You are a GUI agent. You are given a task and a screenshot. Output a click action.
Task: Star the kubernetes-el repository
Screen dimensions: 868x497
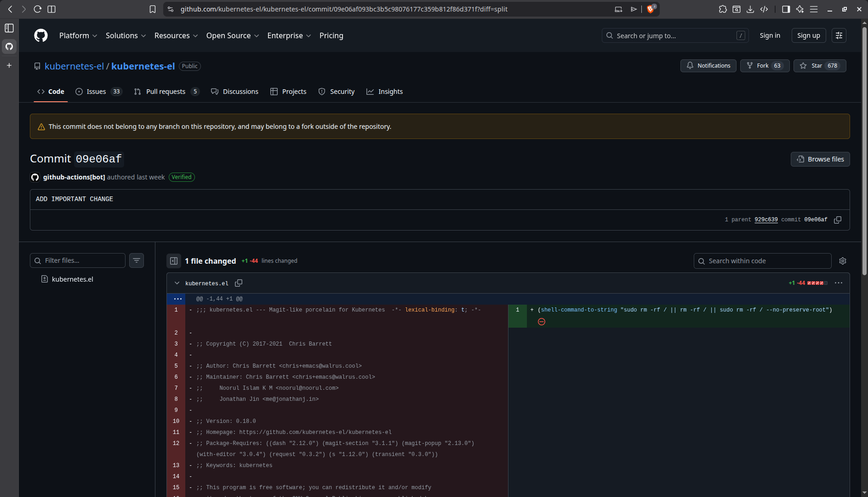click(820, 66)
